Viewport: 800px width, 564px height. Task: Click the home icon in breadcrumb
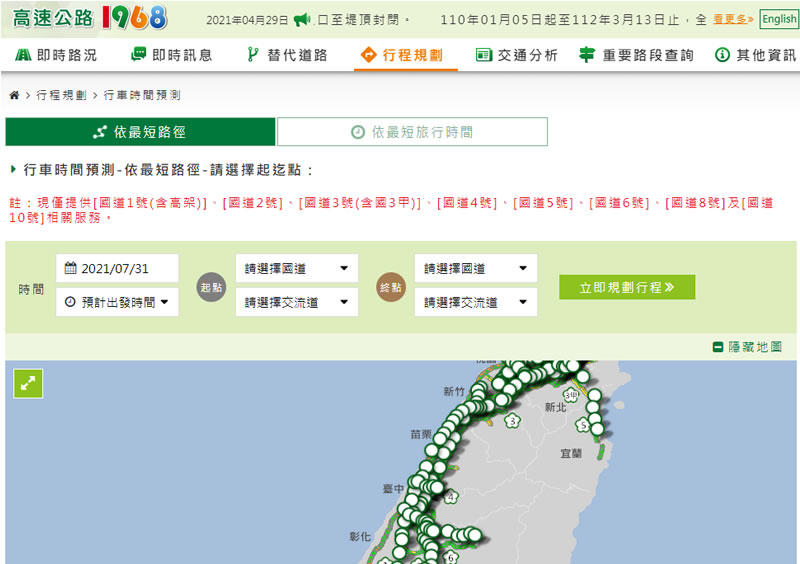14,95
